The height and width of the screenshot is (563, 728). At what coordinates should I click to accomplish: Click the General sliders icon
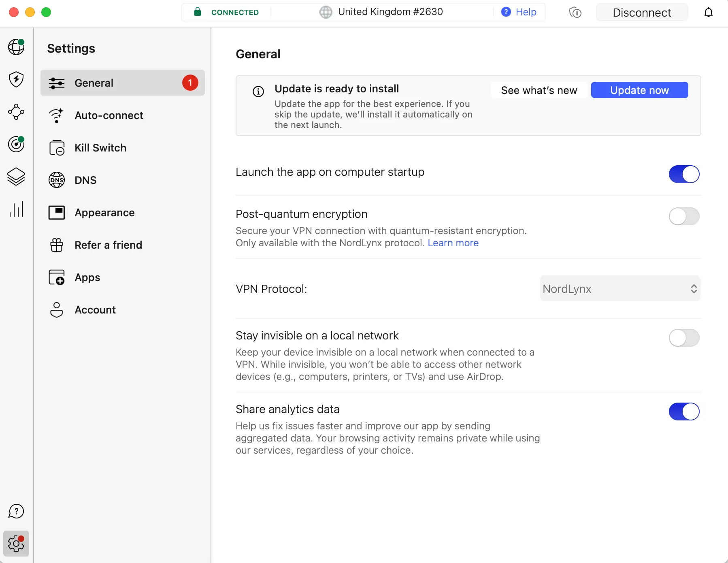pos(57,83)
